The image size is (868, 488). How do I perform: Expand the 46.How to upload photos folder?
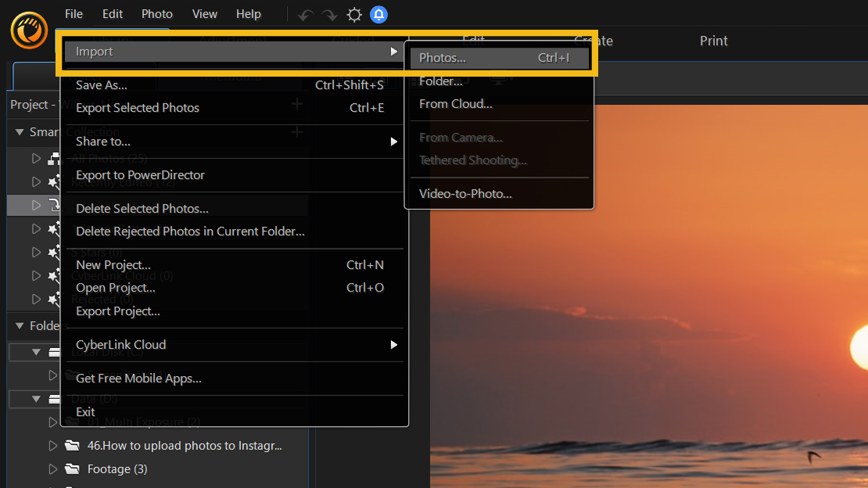(x=52, y=445)
